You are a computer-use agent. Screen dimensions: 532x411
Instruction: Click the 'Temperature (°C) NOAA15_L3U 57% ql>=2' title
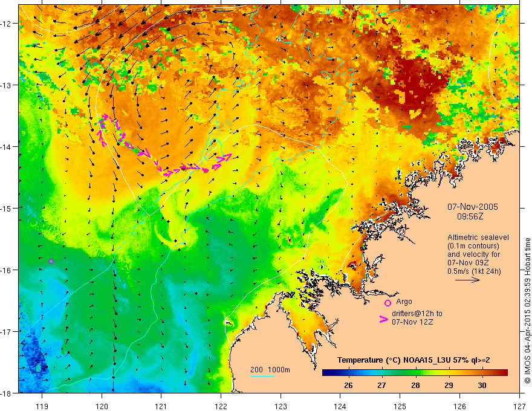click(x=414, y=360)
